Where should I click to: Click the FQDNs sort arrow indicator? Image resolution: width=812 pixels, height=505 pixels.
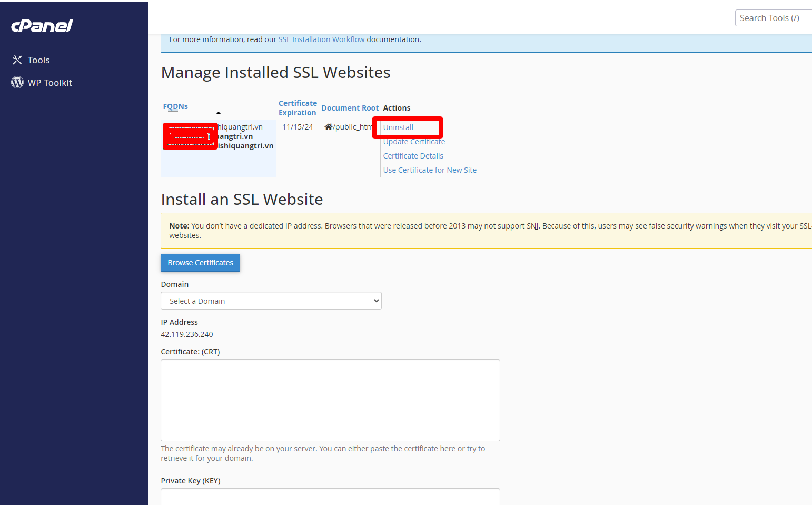[x=219, y=113]
